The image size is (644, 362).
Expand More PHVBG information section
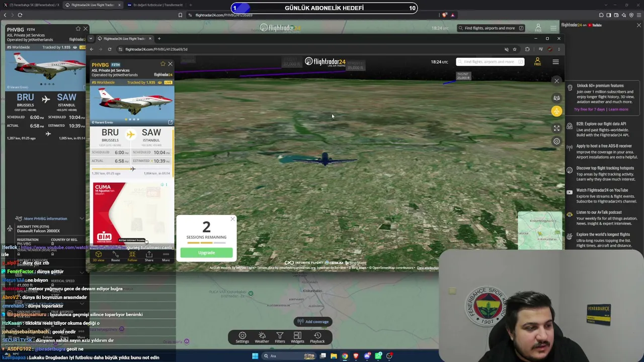pyautogui.click(x=49, y=219)
